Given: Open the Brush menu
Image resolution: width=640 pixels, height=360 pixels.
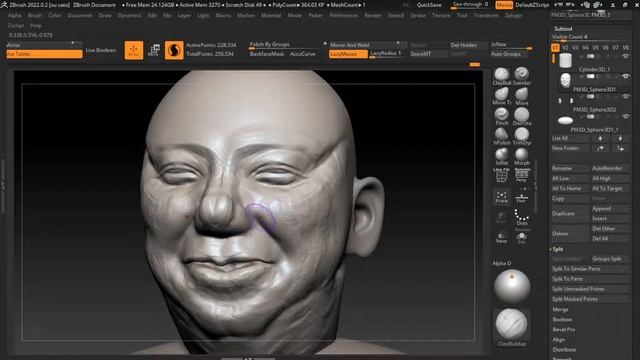Looking at the screenshot, I should pos(35,16).
